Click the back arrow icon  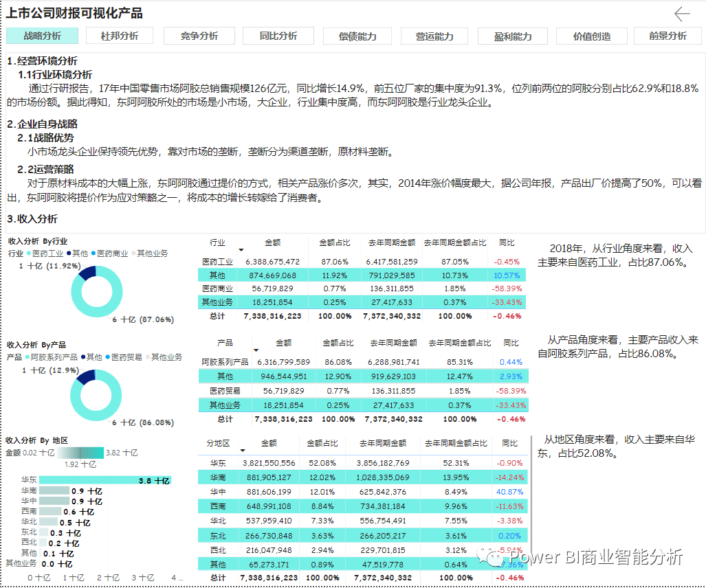coord(682,14)
